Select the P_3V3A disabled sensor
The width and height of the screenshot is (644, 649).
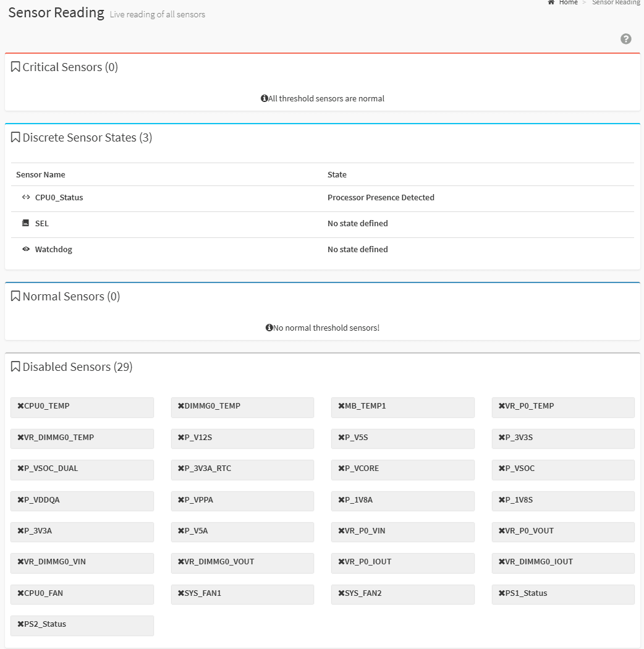click(x=82, y=532)
